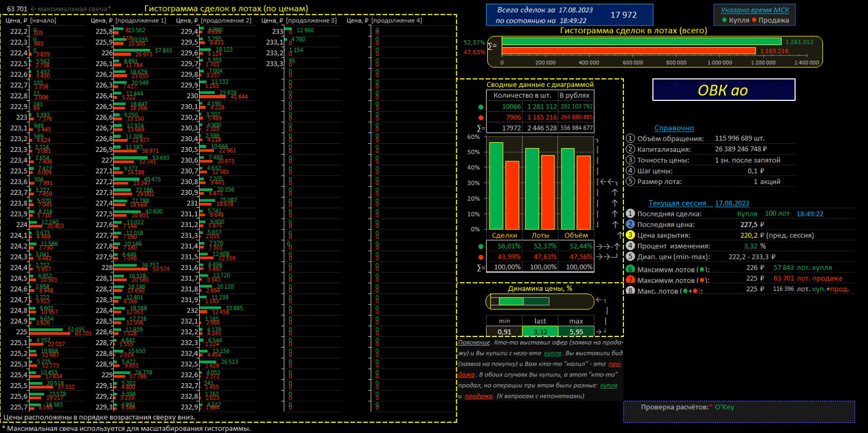This screenshot has width=868, height=433.
Task: Select the Объём column header
Action: coord(576,235)
